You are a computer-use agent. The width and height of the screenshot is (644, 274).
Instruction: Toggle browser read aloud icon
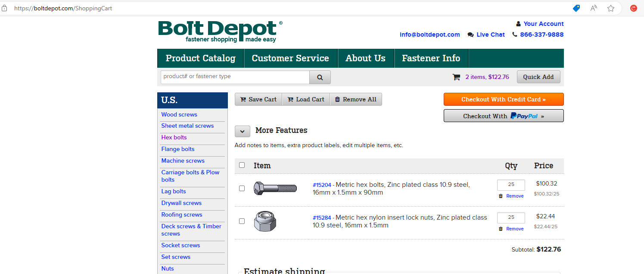pos(594,8)
